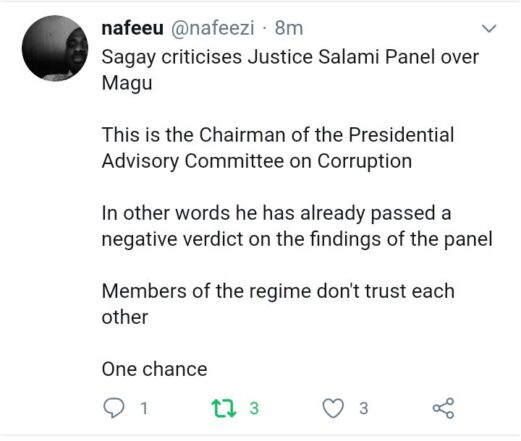Open the 8m timestamp link

coord(289,28)
